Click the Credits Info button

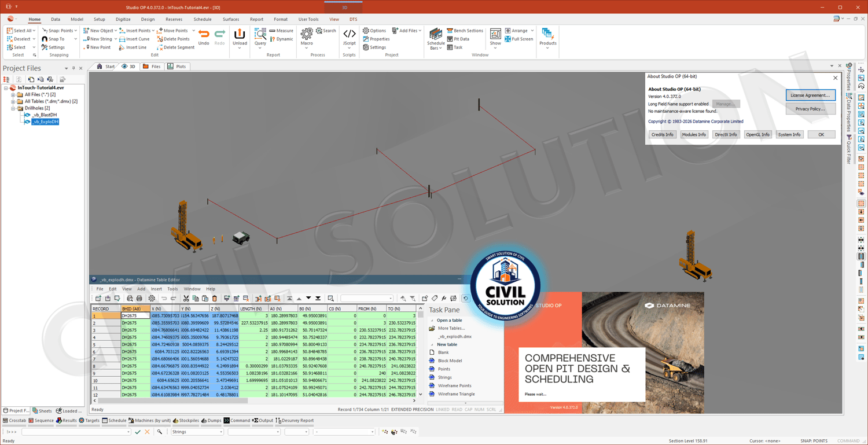click(x=662, y=134)
